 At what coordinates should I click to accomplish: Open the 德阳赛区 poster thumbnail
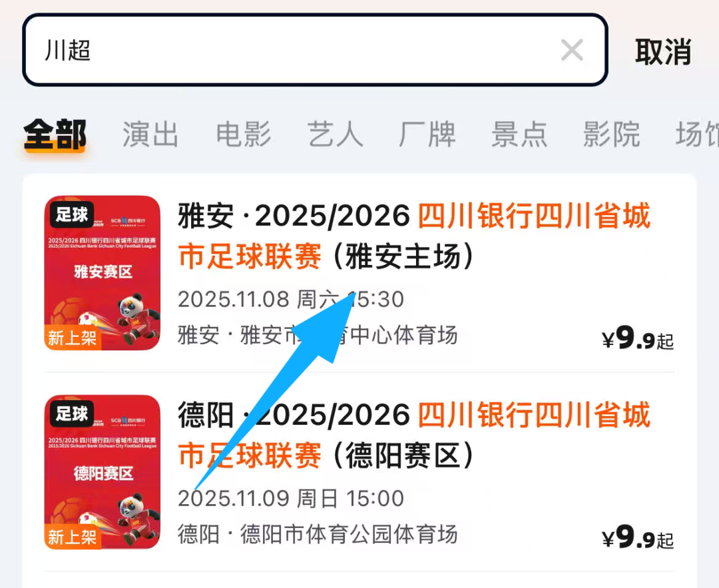(103, 472)
